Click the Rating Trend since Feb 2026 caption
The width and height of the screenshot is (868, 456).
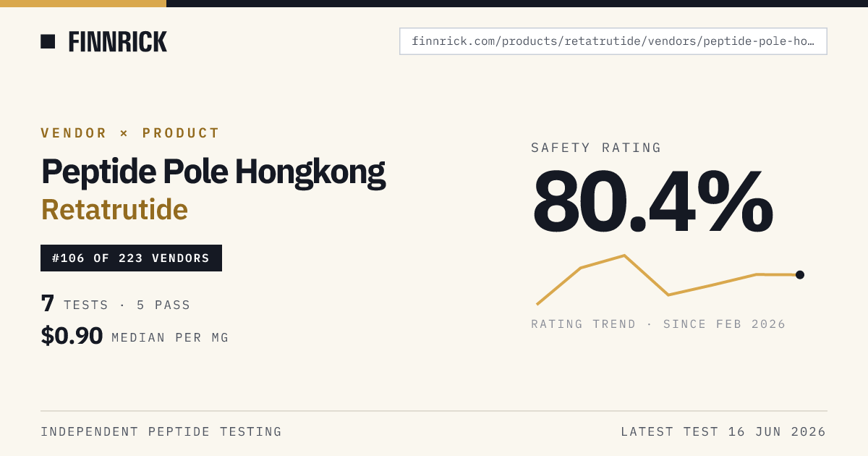(x=658, y=324)
